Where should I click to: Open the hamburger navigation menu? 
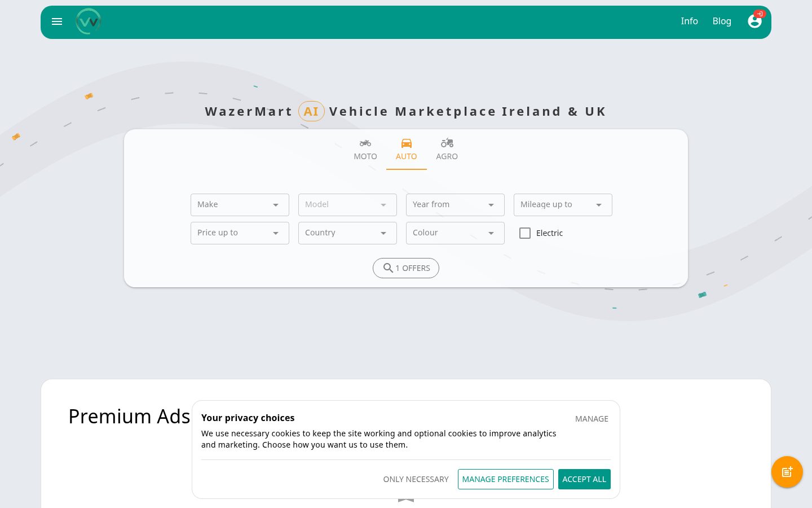(57, 21)
